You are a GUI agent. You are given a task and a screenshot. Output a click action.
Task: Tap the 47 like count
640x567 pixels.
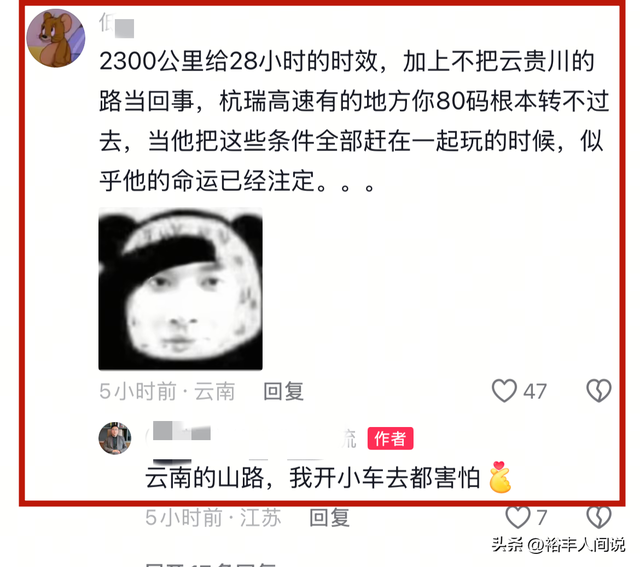coord(535,391)
